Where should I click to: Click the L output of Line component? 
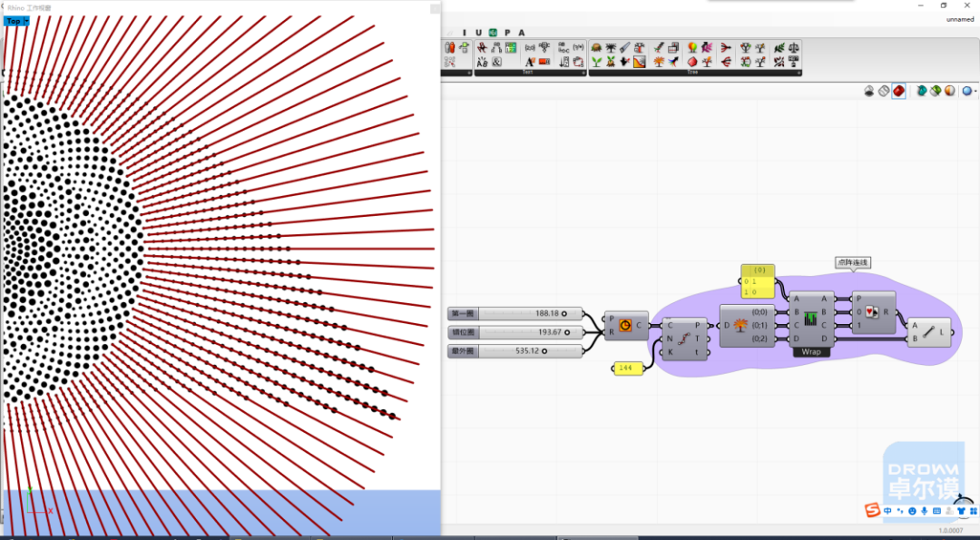tap(942, 332)
